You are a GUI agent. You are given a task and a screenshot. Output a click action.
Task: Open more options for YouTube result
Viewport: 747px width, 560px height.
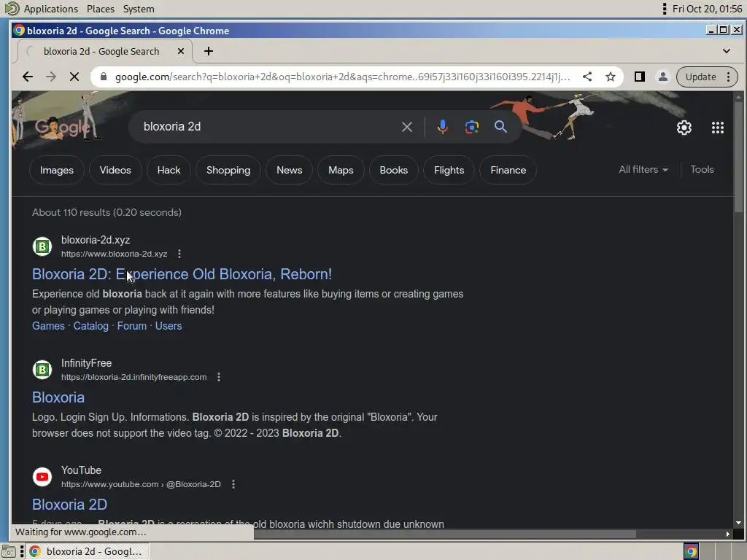[x=233, y=484]
